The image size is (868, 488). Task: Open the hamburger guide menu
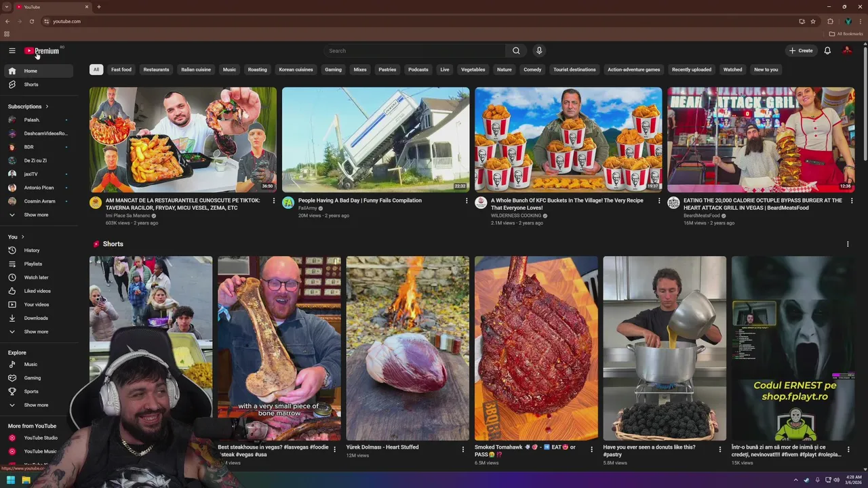click(12, 51)
